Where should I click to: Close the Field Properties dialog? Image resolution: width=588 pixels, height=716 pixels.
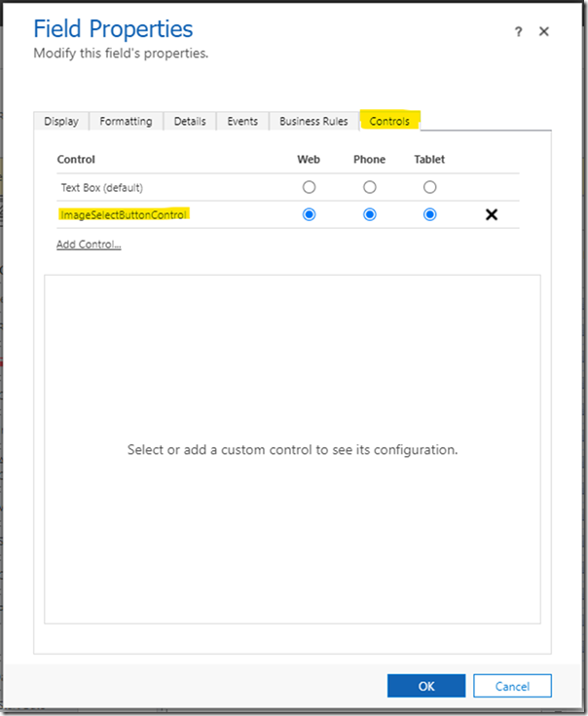pyautogui.click(x=544, y=32)
